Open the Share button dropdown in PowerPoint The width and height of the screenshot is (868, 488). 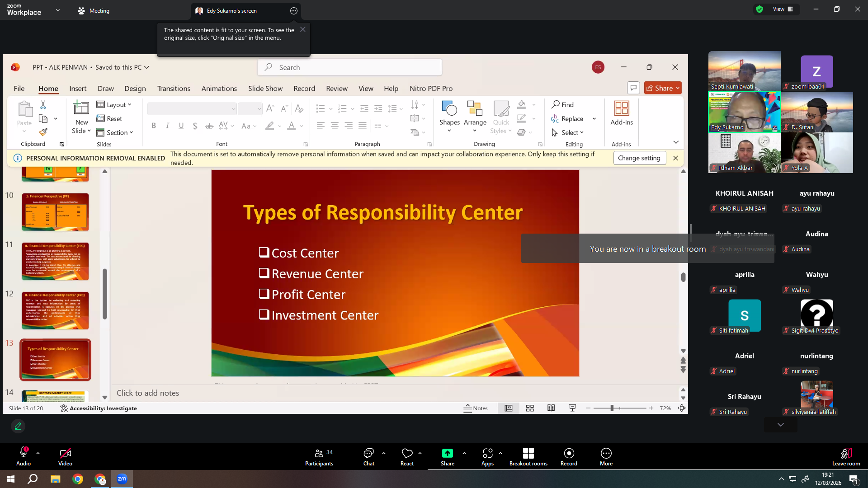coord(678,88)
